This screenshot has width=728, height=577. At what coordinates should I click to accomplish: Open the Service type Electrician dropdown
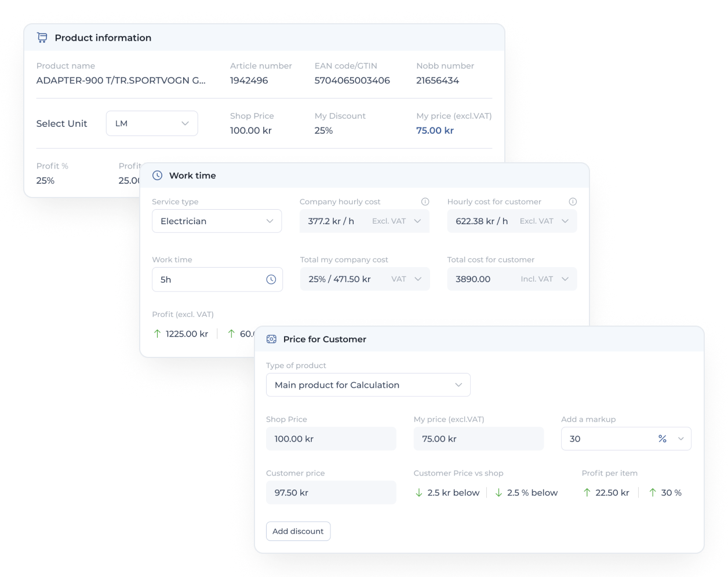[x=217, y=221]
